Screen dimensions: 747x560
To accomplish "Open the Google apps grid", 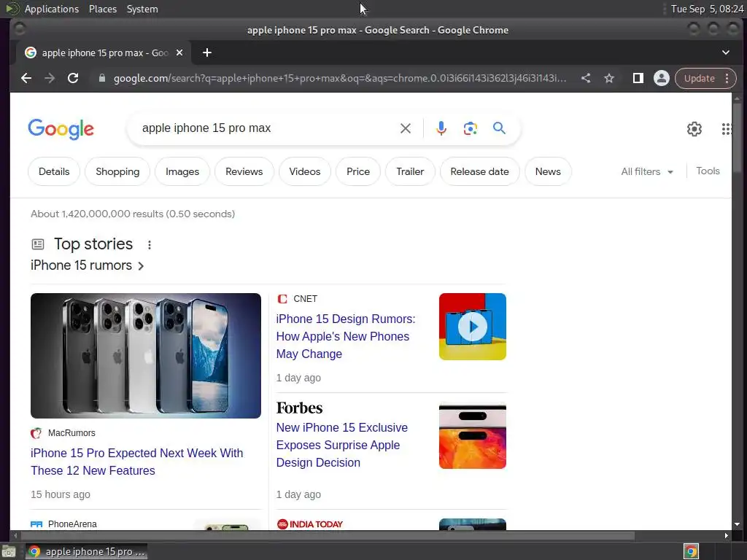I will [x=726, y=128].
